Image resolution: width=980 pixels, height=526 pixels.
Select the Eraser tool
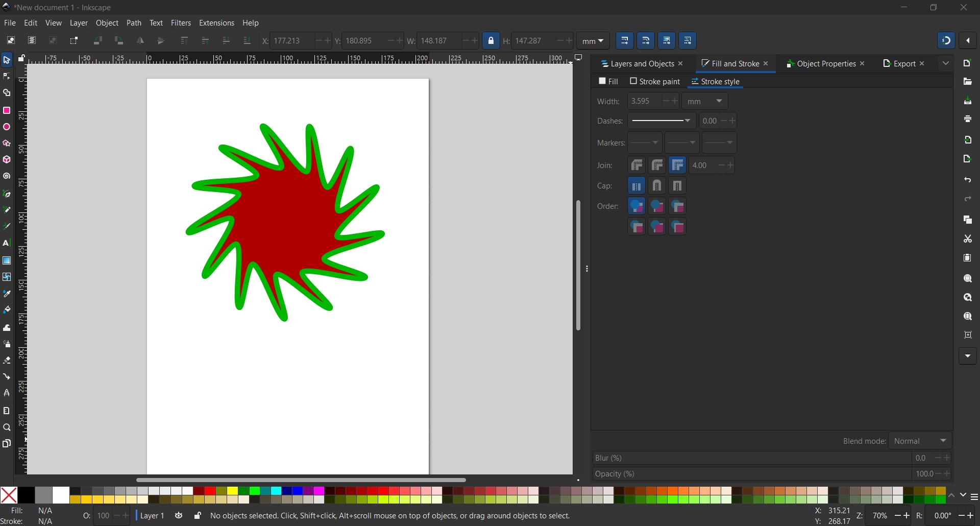point(7,361)
